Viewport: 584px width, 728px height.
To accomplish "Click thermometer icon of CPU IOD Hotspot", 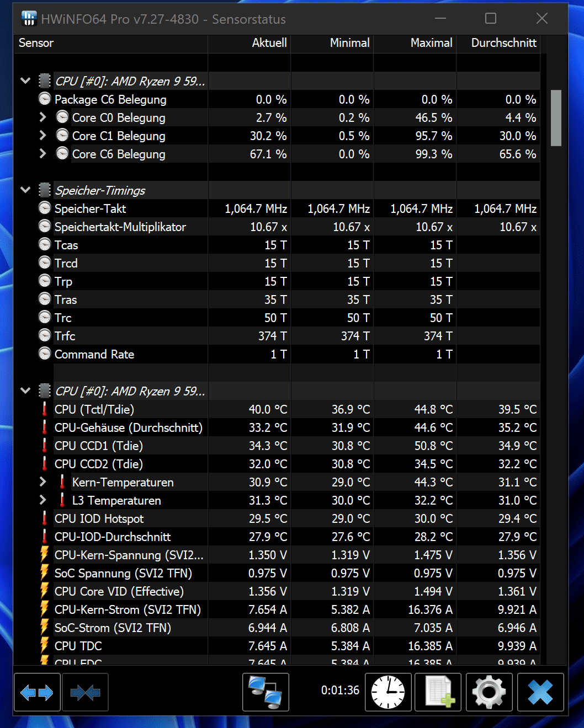I will tap(45, 518).
